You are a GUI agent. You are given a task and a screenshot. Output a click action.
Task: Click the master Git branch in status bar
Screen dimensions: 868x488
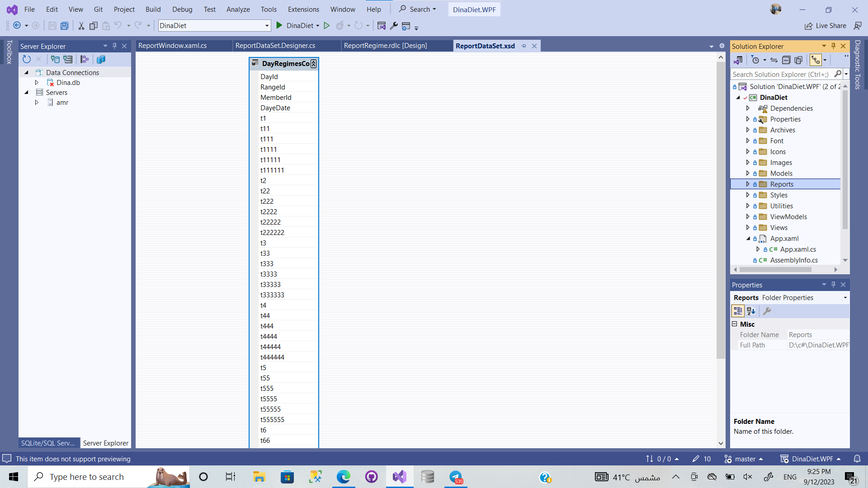coord(744,459)
